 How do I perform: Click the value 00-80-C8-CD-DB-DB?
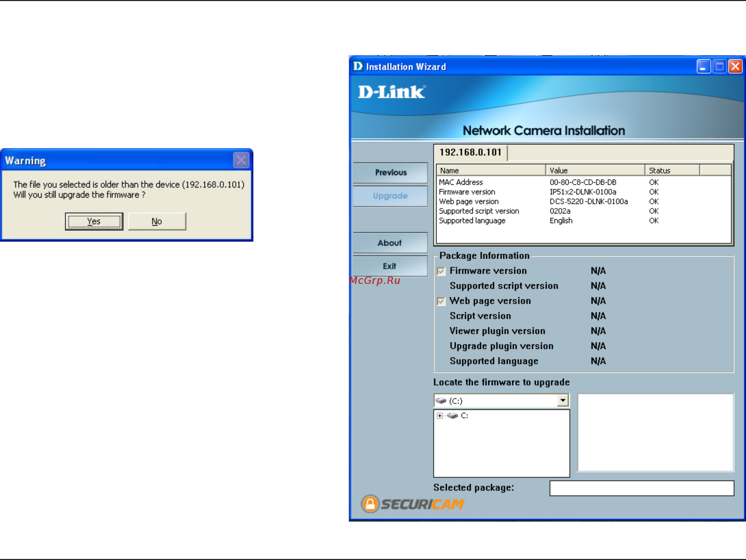tap(583, 182)
